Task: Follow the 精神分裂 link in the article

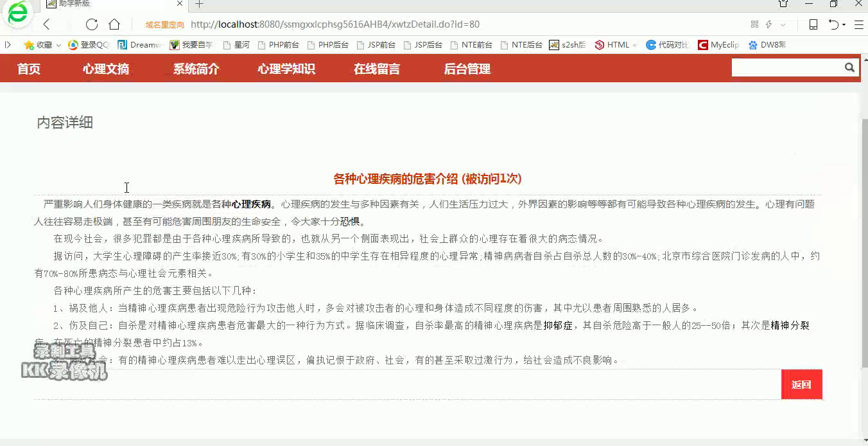Action: click(x=790, y=325)
